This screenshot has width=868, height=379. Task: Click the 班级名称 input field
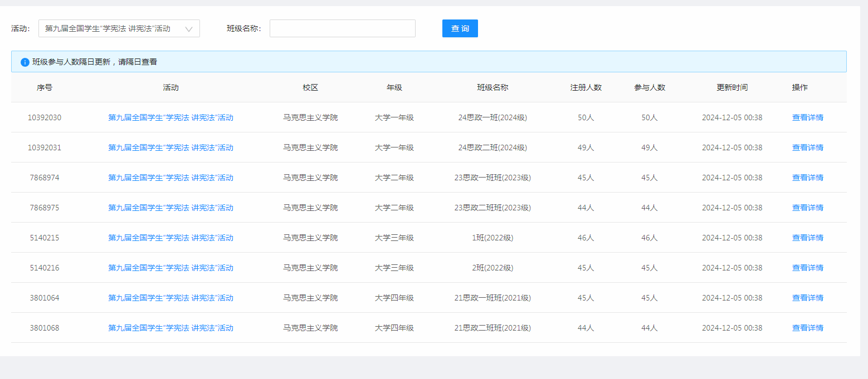coord(342,29)
